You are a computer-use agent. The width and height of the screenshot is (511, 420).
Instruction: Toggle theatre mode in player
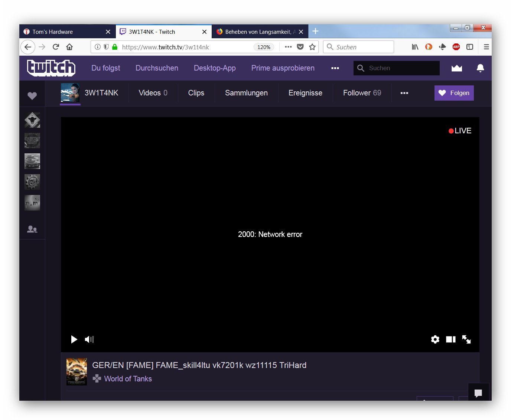click(451, 339)
